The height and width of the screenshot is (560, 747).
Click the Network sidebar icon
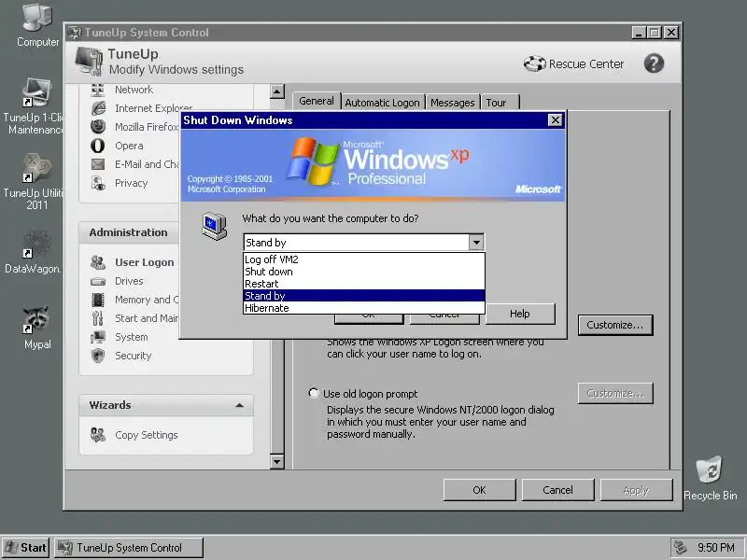(x=98, y=90)
